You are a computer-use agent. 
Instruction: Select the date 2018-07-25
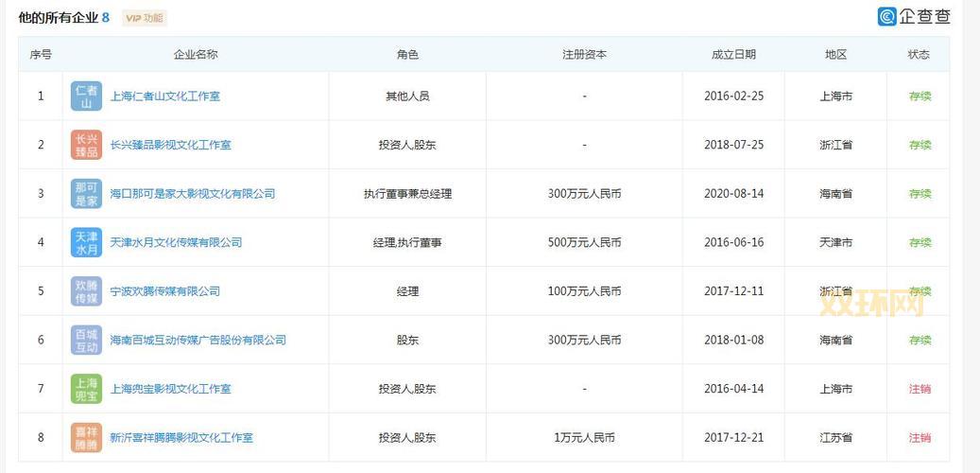[733, 145]
